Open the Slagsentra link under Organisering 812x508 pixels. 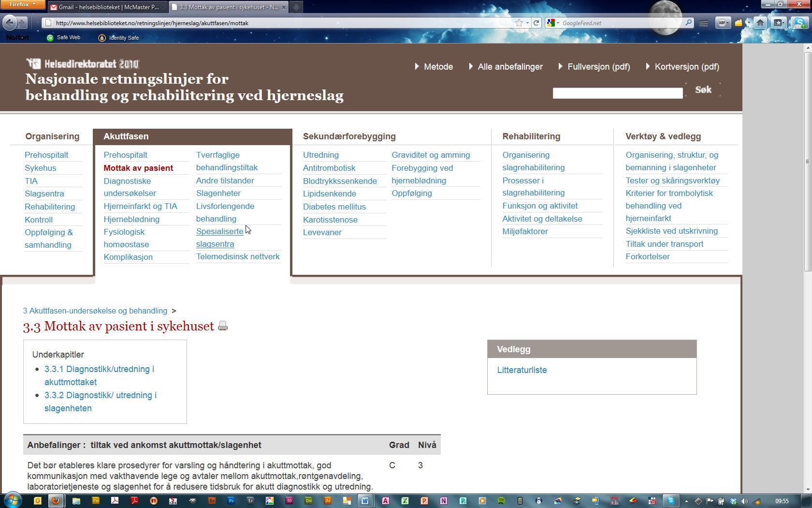click(44, 194)
